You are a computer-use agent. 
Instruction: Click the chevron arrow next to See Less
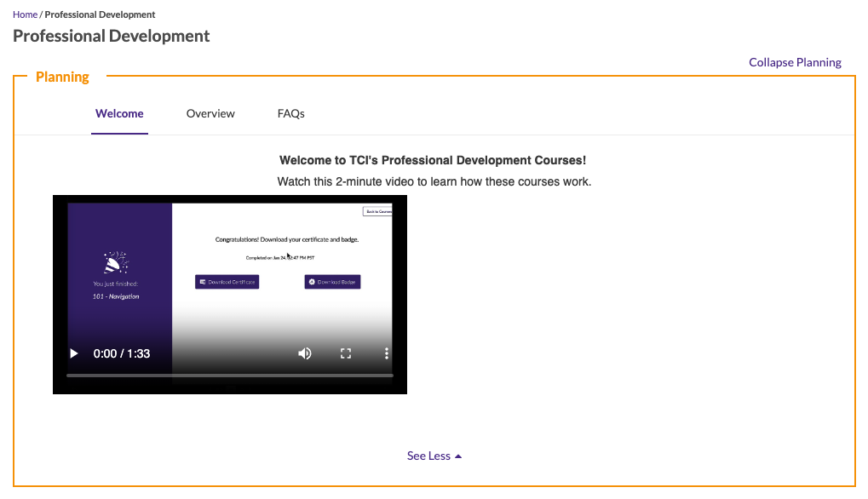[x=457, y=455]
